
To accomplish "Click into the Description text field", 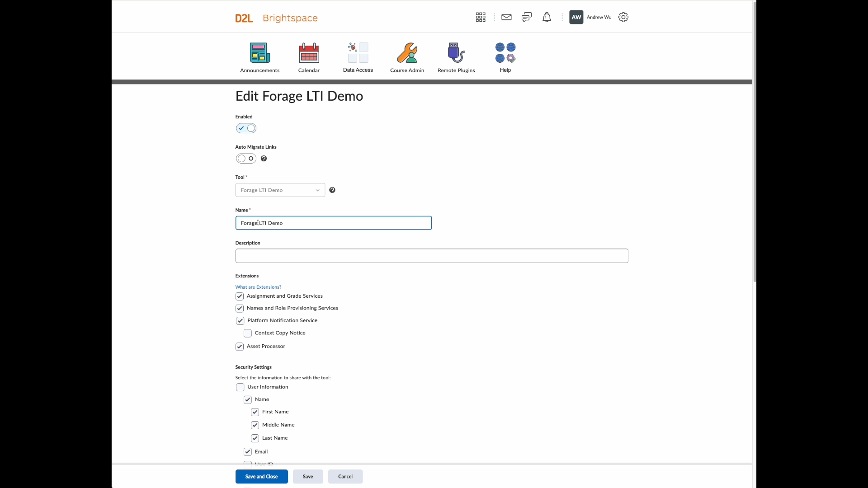I will click(x=432, y=256).
